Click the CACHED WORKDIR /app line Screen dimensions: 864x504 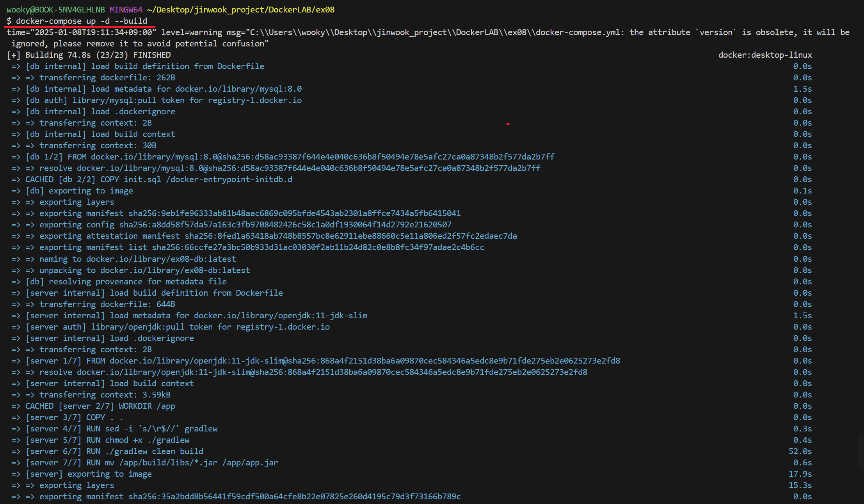pos(100,406)
